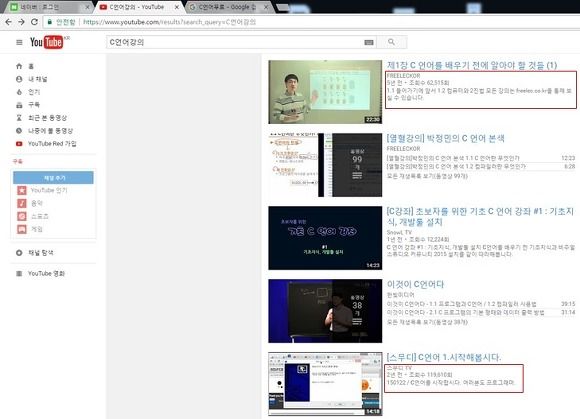Click 1년 전 · 조회수 12,224회 text
The height and width of the screenshot is (419, 580).
click(418, 240)
